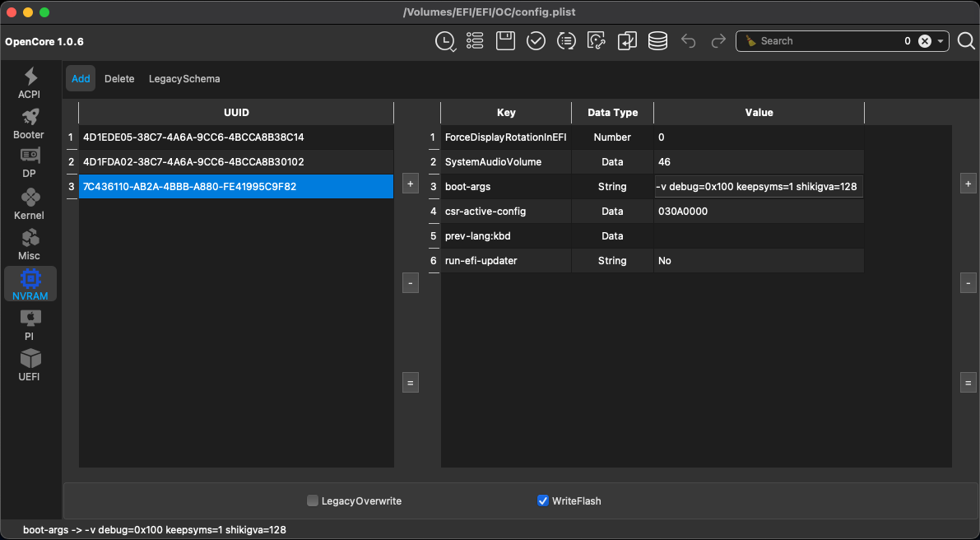980x540 pixels.
Task: Click the plus button beside UUID list
Action: pos(411,184)
